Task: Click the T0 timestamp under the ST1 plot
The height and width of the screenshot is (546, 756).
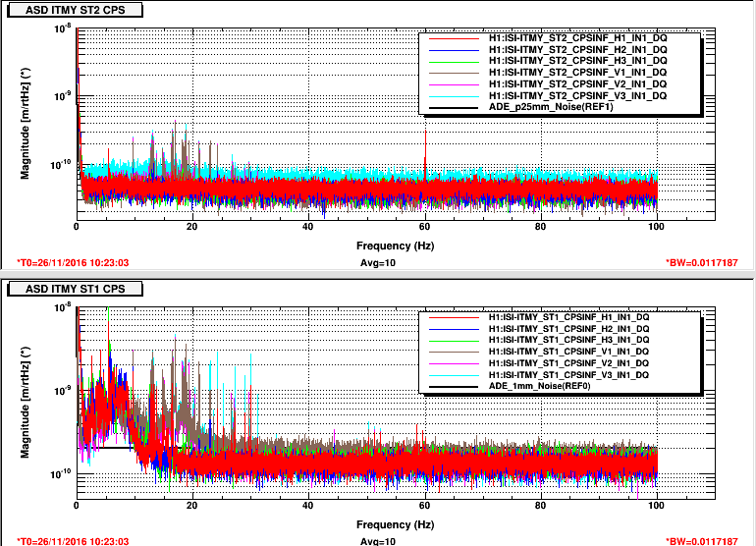Action: (x=73, y=541)
